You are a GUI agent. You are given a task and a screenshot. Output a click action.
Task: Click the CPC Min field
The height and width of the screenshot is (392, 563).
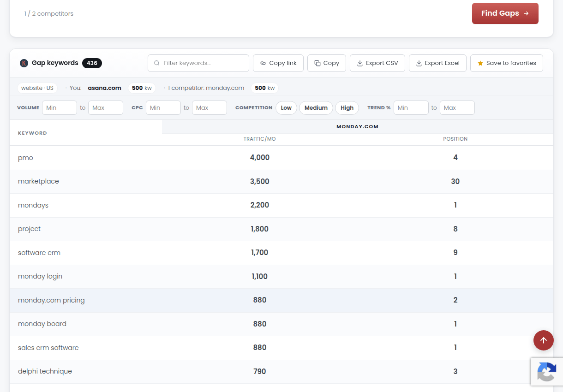point(163,108)
